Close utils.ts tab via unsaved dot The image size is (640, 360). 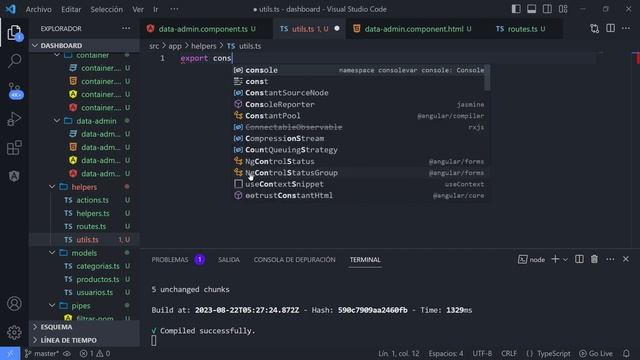point(337,29)
